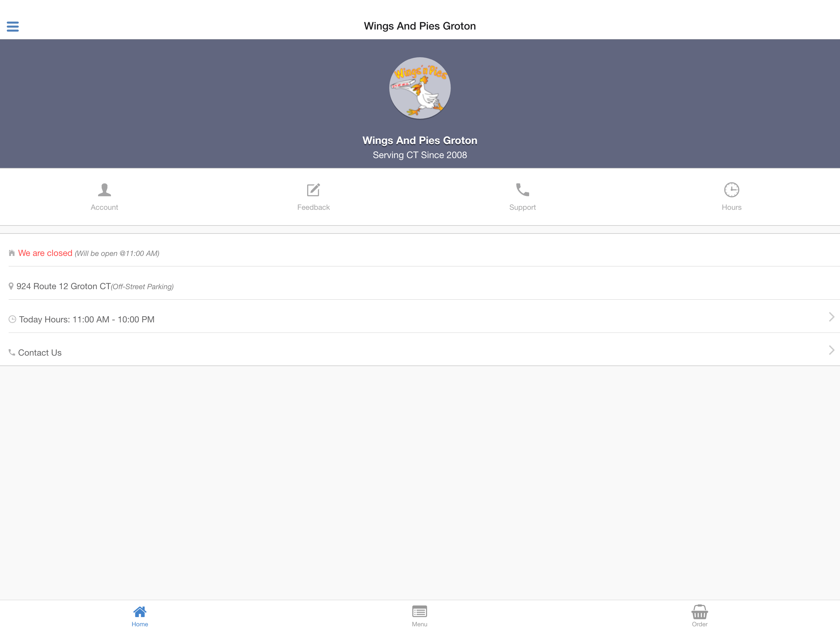Select 'Serving CT Since 2008' tagline

click(420, 155)
